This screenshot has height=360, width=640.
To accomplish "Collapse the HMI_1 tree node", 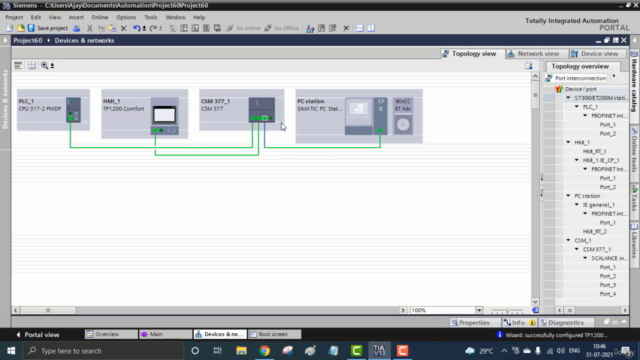I will (568, 142).
